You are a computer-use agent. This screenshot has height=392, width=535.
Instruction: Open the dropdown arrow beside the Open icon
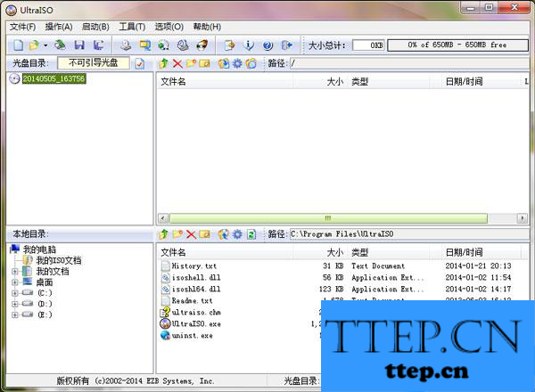pyautogui.click(x=45, y=45)
